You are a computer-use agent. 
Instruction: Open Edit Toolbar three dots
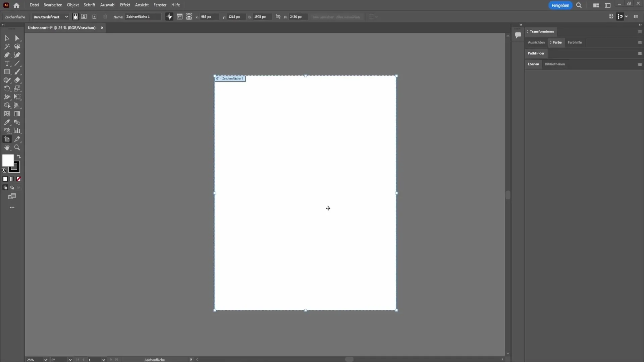pyautogui.click(x=12, y=207)
